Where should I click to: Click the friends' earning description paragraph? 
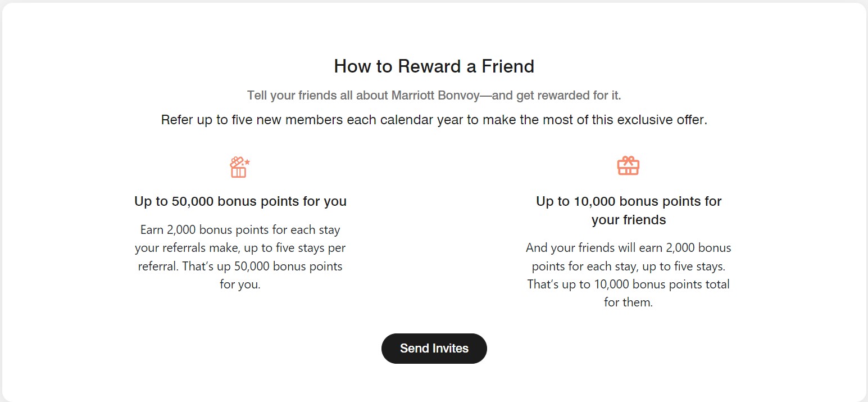coord(628,274)
